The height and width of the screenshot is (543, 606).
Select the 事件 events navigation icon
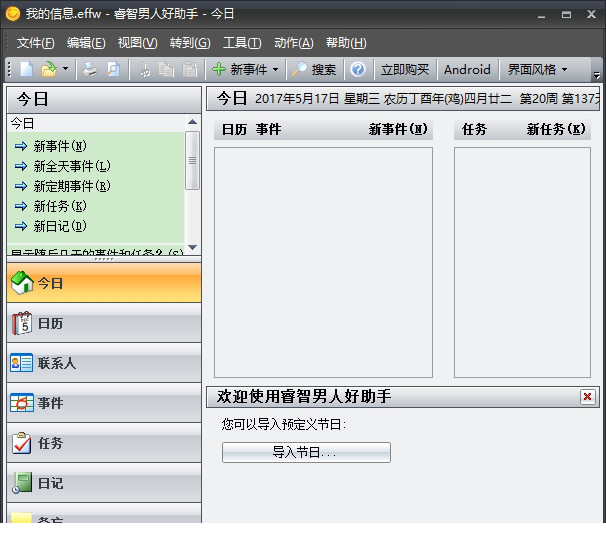[x=22, y=403]
